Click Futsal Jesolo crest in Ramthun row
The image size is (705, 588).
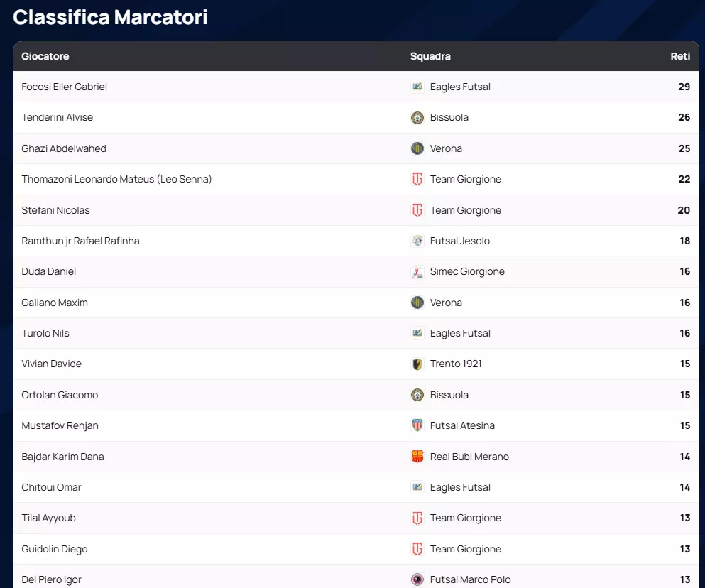pos(417,241)
